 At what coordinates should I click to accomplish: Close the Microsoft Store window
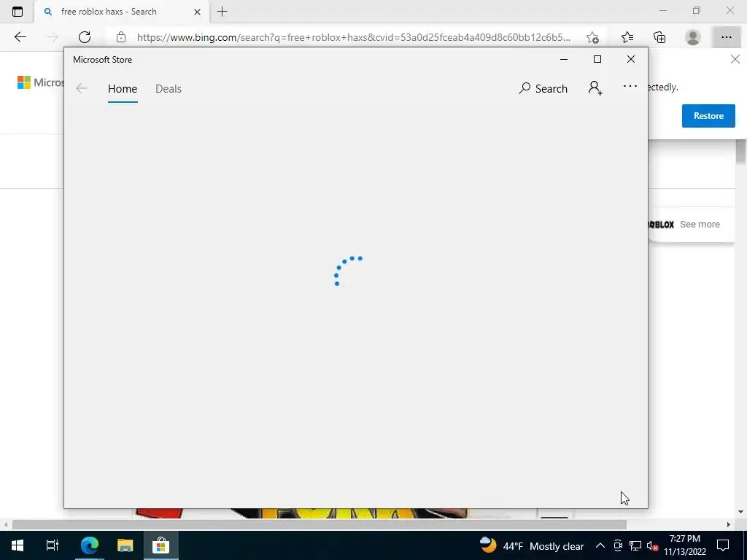click(x=631, y=59)
